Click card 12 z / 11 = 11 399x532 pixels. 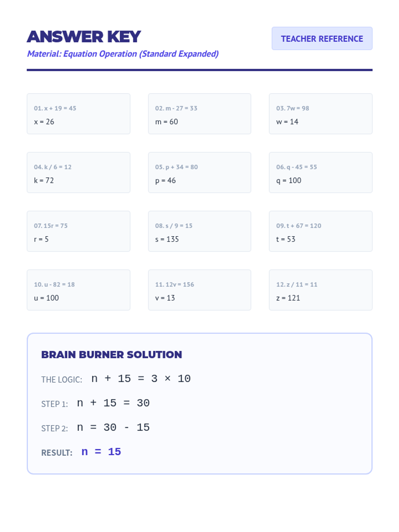[x=321, y=290]
